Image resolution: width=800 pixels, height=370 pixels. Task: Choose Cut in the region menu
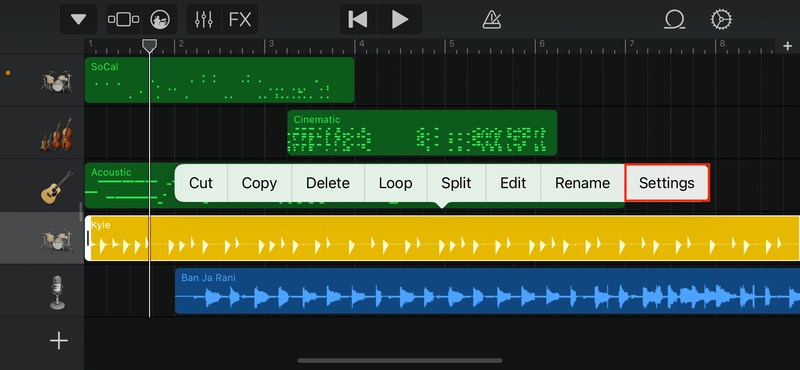click(x=201, y=183)
